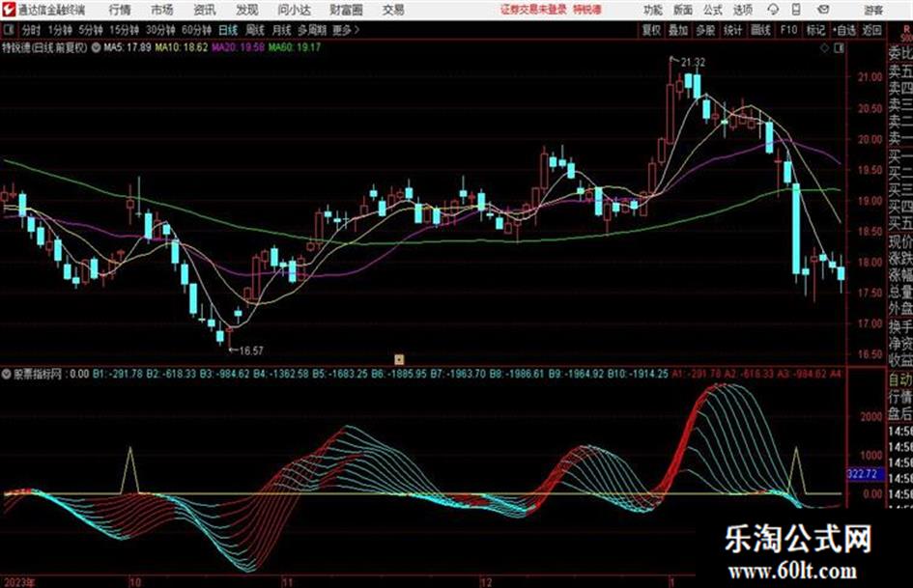Click the customer service headset icon
Screen dimensions: 913x588
[773, 10]
